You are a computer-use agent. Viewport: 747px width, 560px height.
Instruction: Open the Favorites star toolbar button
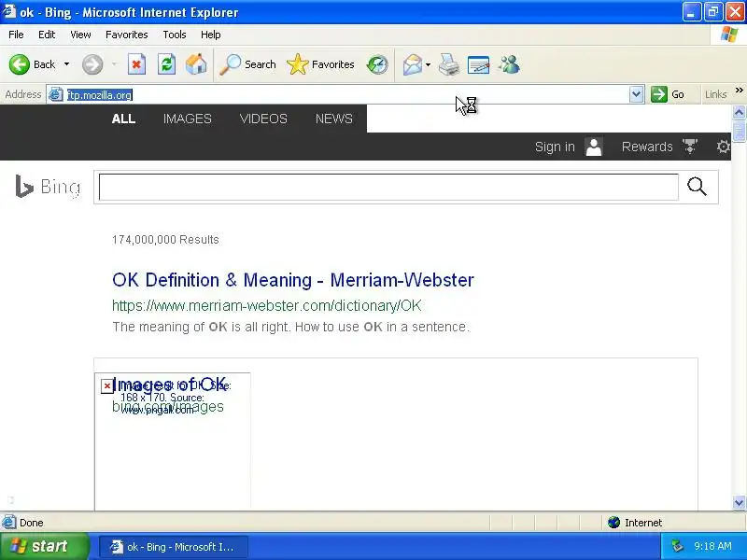(x=320, y=64)
